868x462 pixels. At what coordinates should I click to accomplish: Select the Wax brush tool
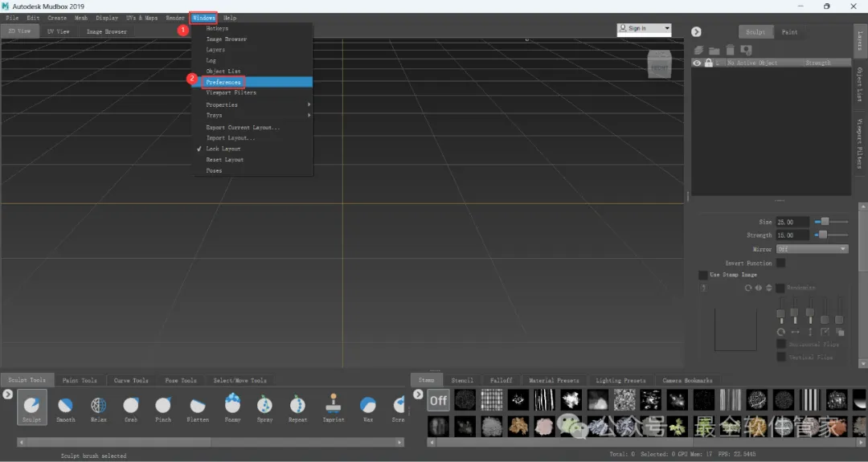tap(367, 408)
